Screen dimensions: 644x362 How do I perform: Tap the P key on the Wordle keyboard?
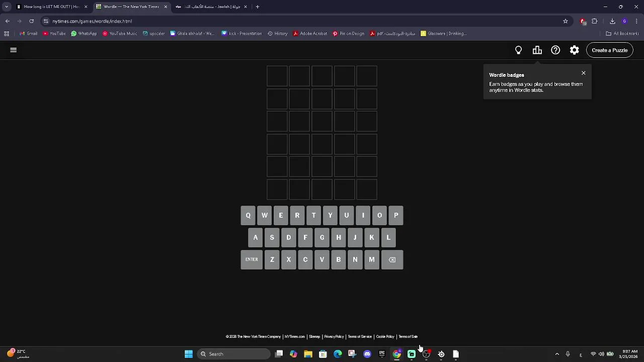(x=396, y=216)
